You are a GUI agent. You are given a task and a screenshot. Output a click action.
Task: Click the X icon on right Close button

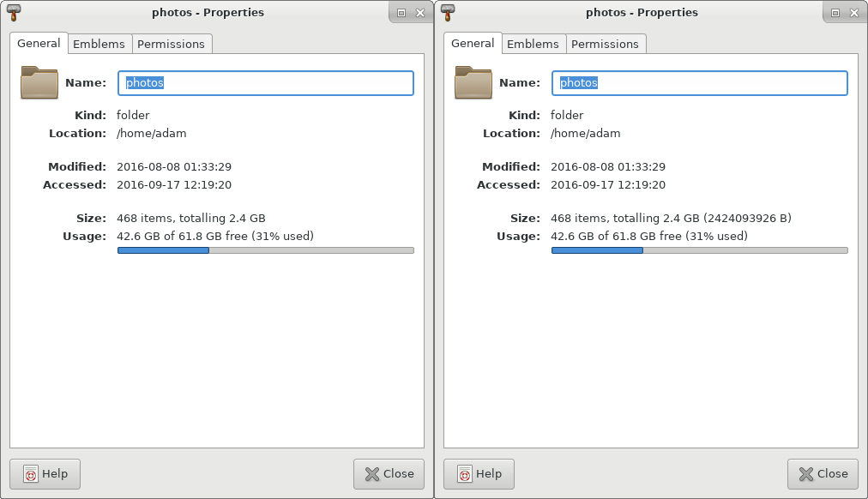point(805,474)
